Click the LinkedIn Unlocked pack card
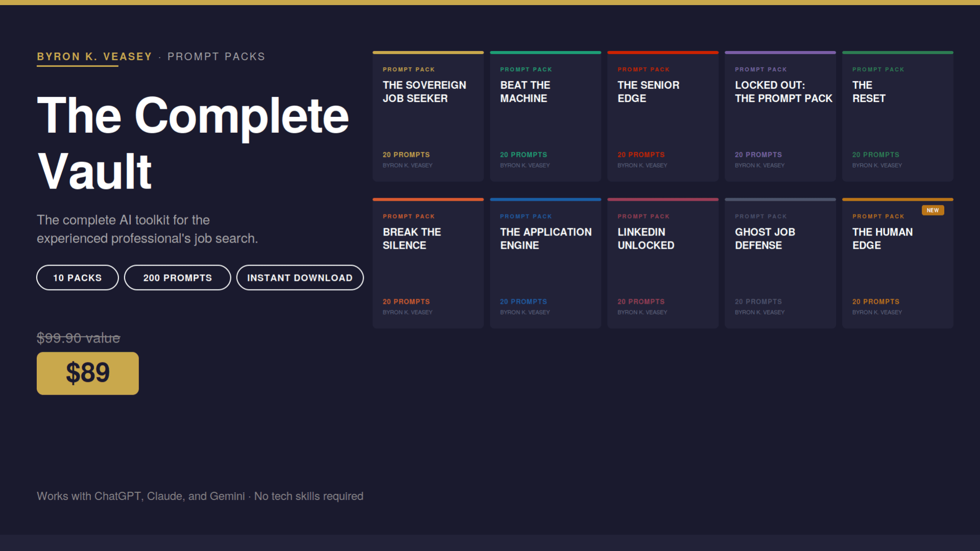980x551 pixels. (x=663, y=263)
